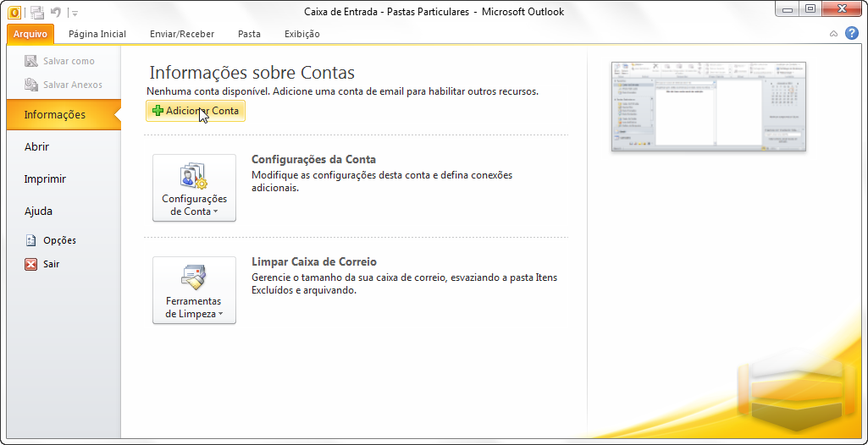Select Imprimir in the backstage menu
This screenshot has width=868, height=445.
pyautogui.click(x=45, y=179)
